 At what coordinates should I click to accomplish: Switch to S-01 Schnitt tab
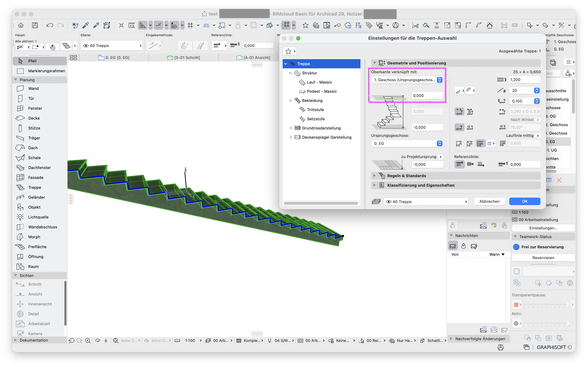pos(184,58)
